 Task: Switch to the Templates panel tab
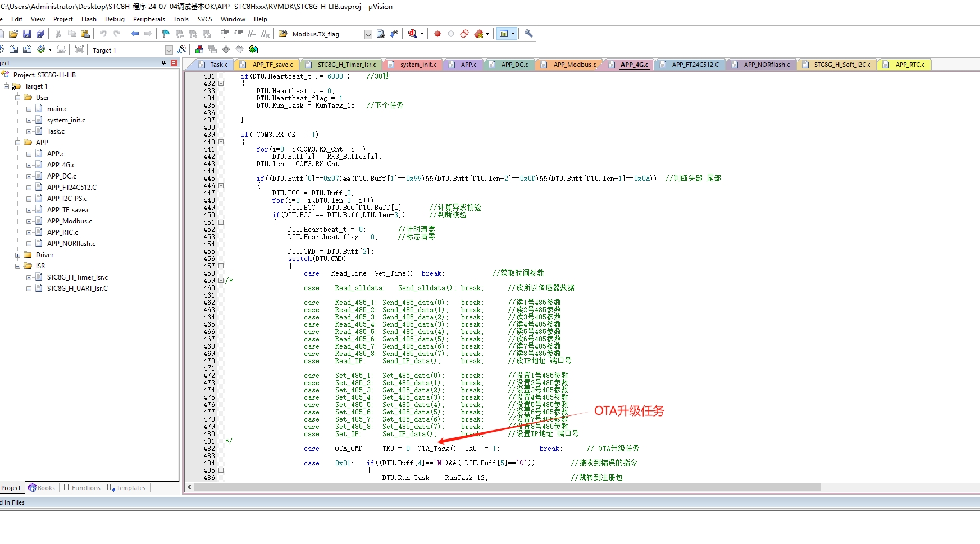click(x=126, y=488)
